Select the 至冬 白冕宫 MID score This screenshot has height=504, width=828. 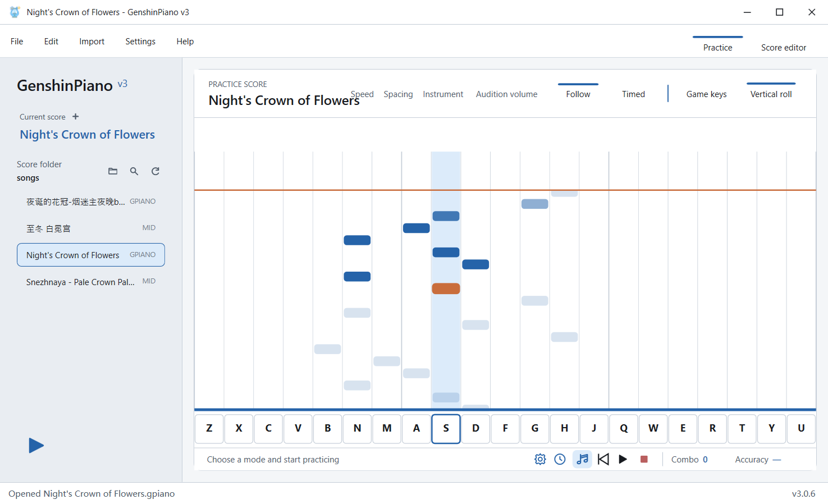point(91,228)
